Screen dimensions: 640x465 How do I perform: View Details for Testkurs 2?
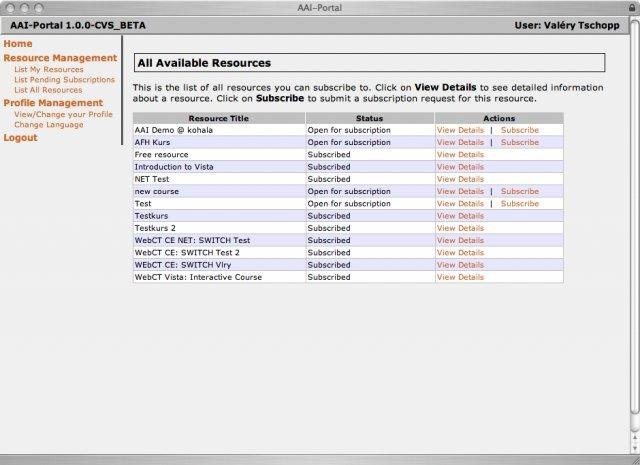click(460, 228)
